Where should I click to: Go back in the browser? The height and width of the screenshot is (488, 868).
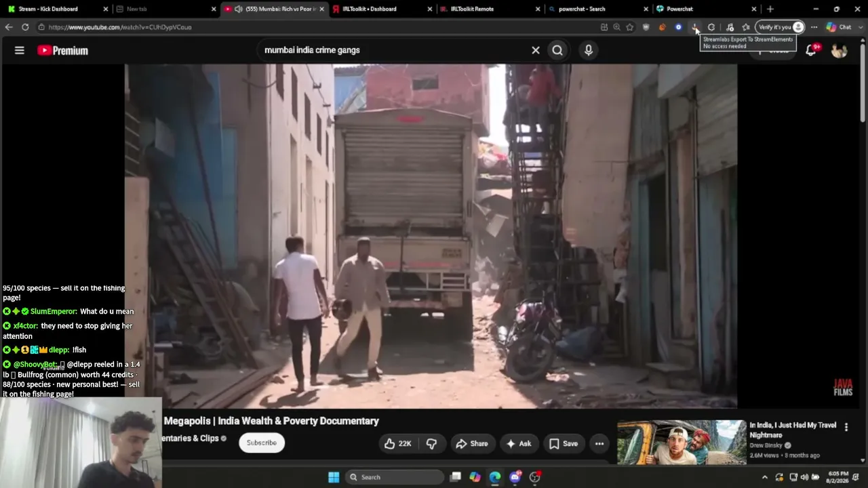(x=9, y=27)
